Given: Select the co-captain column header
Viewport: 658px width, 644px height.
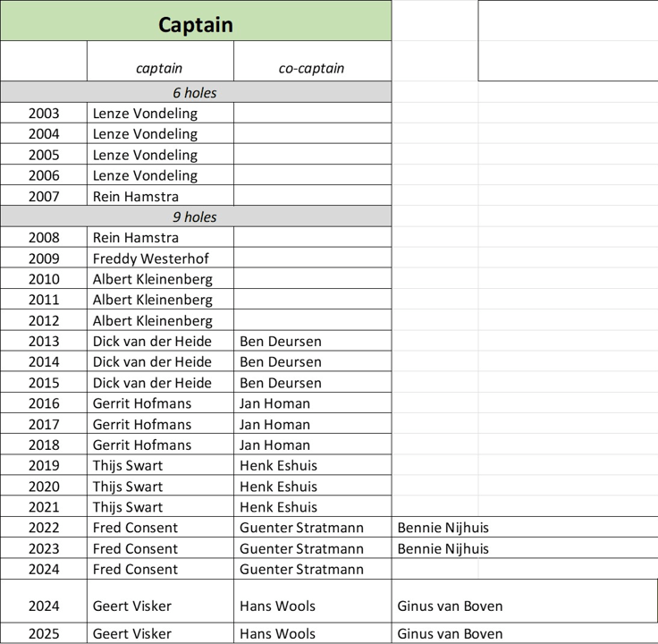Looking at the screenshot, I should click(311, 68).
